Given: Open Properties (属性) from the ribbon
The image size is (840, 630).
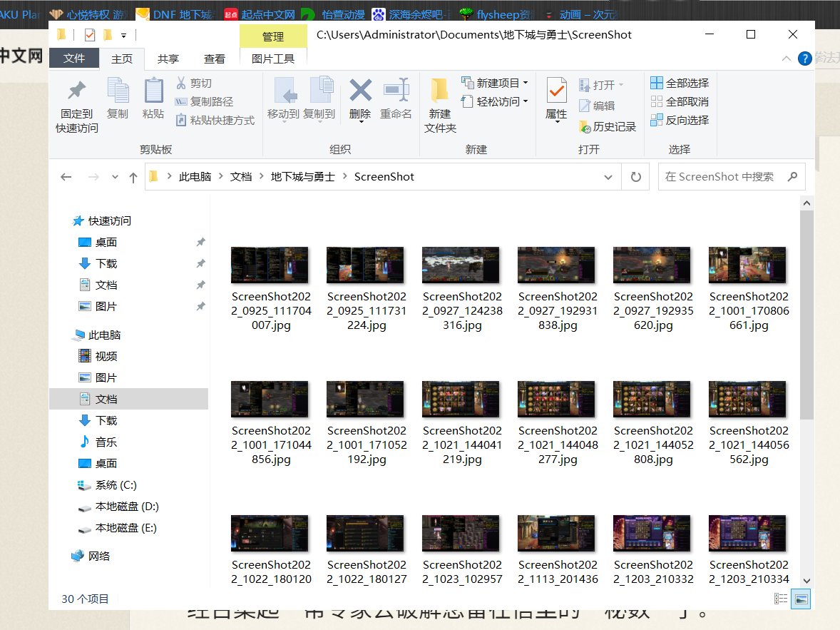Looking at the screenshot, I should click(557, 98).
